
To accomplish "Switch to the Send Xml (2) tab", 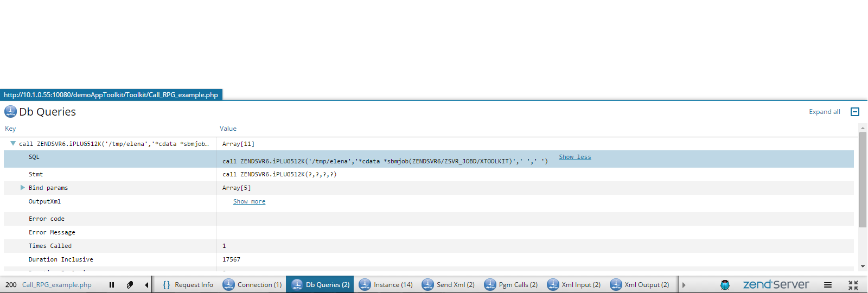I will tap(448, 285).
